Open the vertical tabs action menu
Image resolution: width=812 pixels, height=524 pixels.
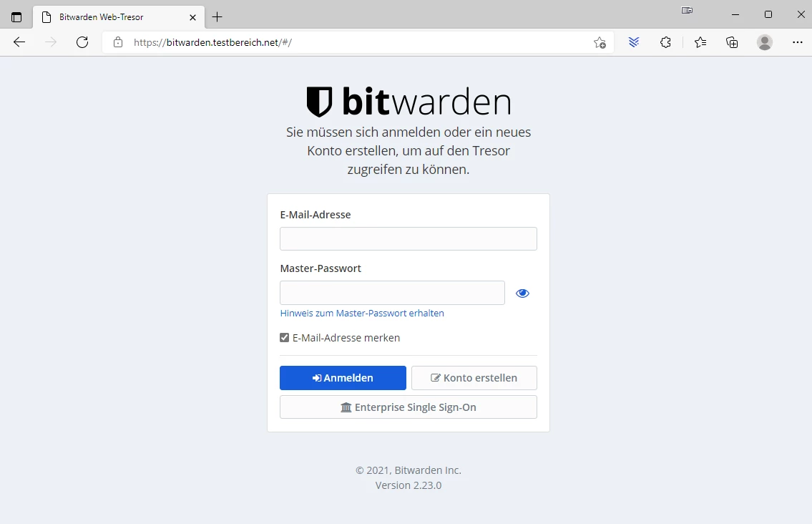[16, 17]
